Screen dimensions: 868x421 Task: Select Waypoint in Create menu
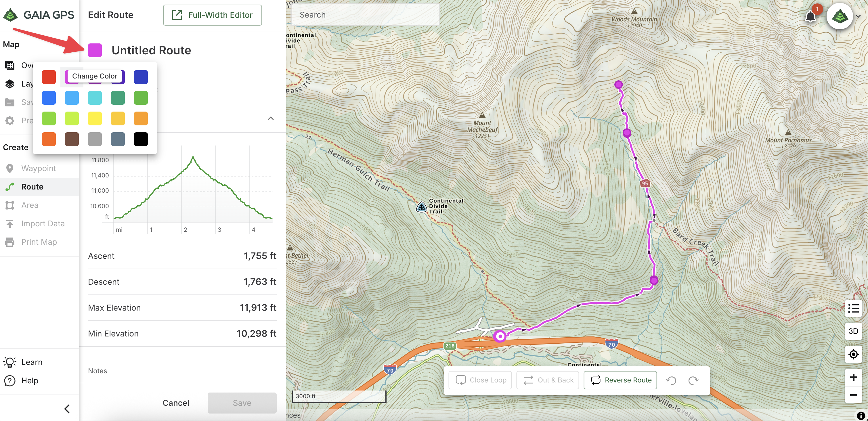pos(39,169)
